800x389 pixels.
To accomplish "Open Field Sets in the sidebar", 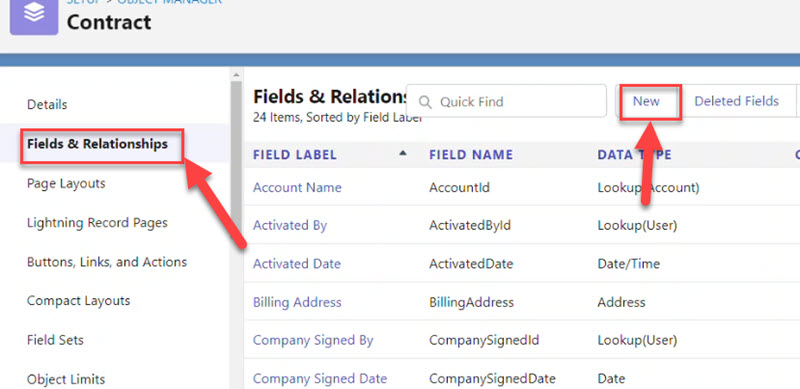I will [55, 340].
